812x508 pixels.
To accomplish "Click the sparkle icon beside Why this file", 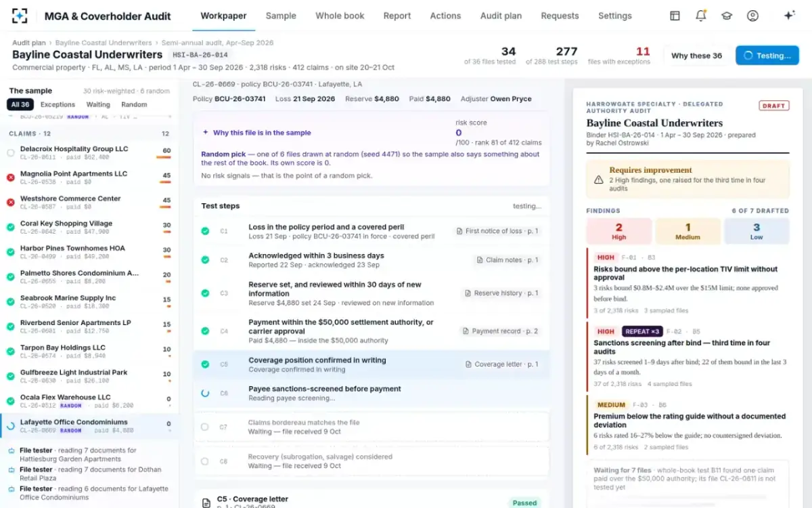I will coord(205,133).
